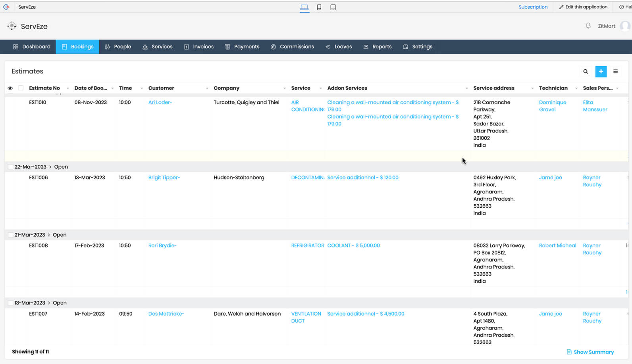632x364 pixels.
Task: Tick the 13-Mar-2023 group checkbox
Action: point(10,303)
